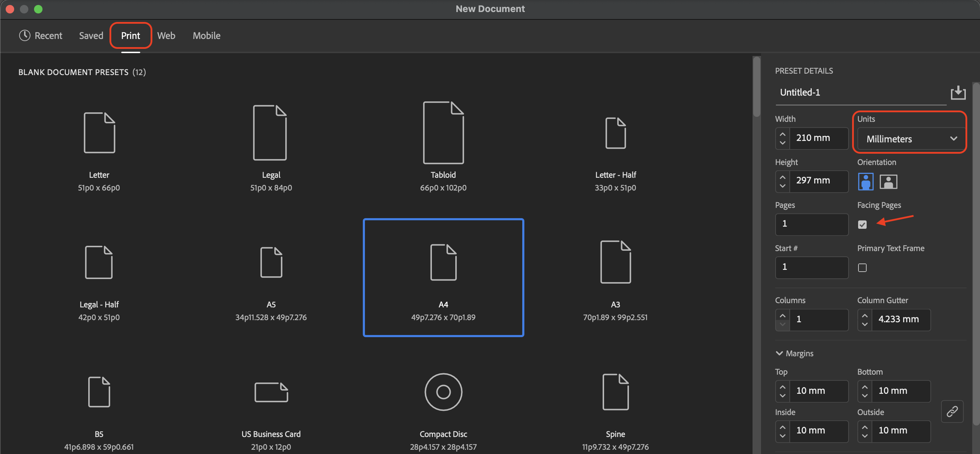Choose the Legal - Half preset icon
The image size is (980, 454).
(98, 262)
